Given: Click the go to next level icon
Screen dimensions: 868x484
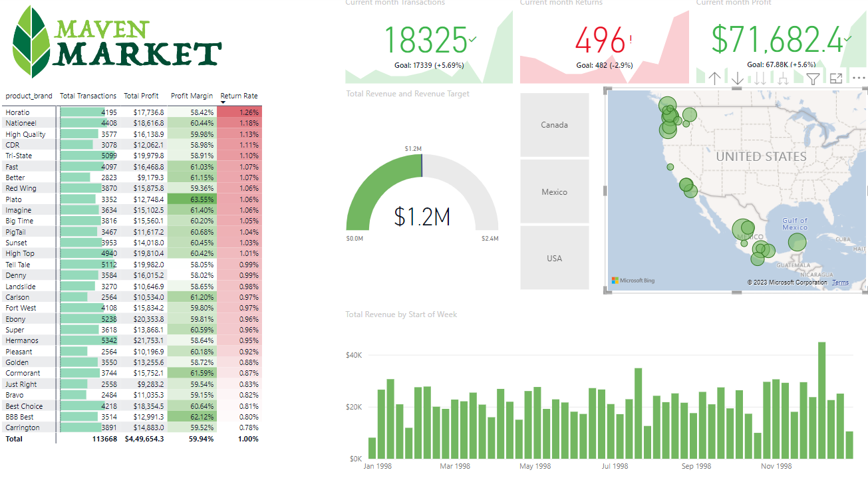Looking at the screenshot, I should (760, 78).
